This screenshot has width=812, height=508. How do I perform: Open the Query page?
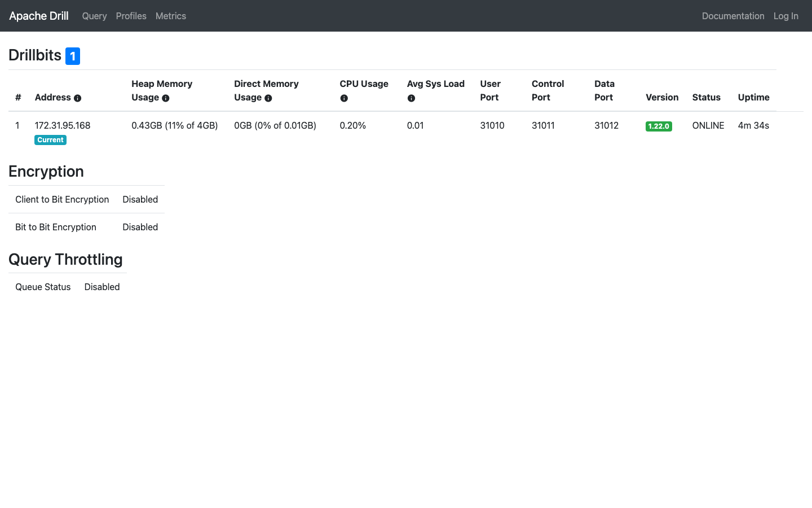(94, 16)
